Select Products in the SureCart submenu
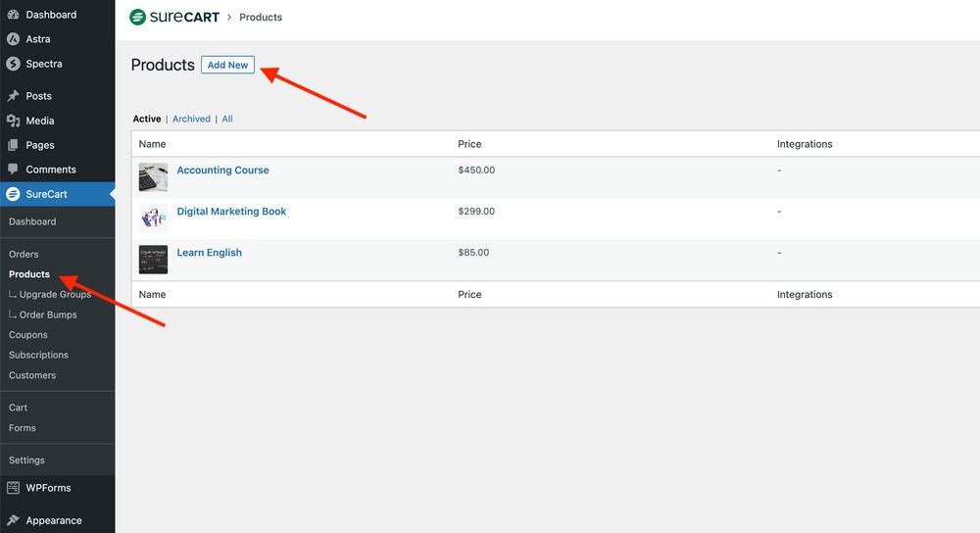Viewport: 980px width, 533px height. coord(29,274)
